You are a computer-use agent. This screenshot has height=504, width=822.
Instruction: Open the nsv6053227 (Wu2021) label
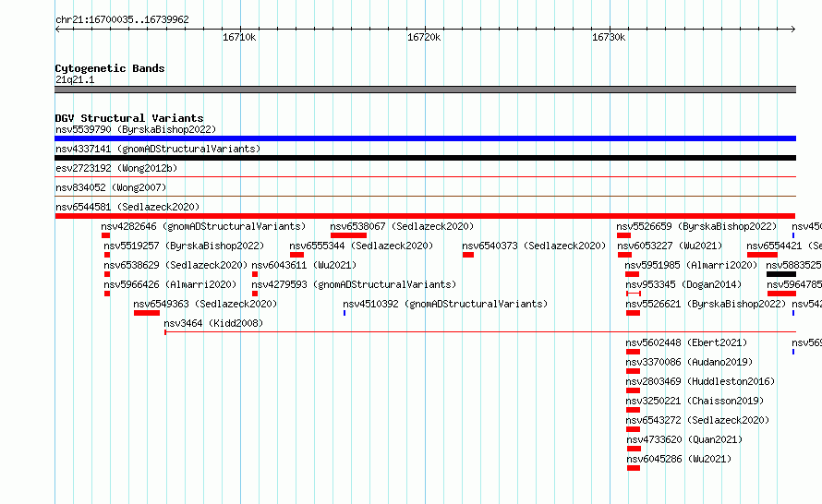click(670, 246)
